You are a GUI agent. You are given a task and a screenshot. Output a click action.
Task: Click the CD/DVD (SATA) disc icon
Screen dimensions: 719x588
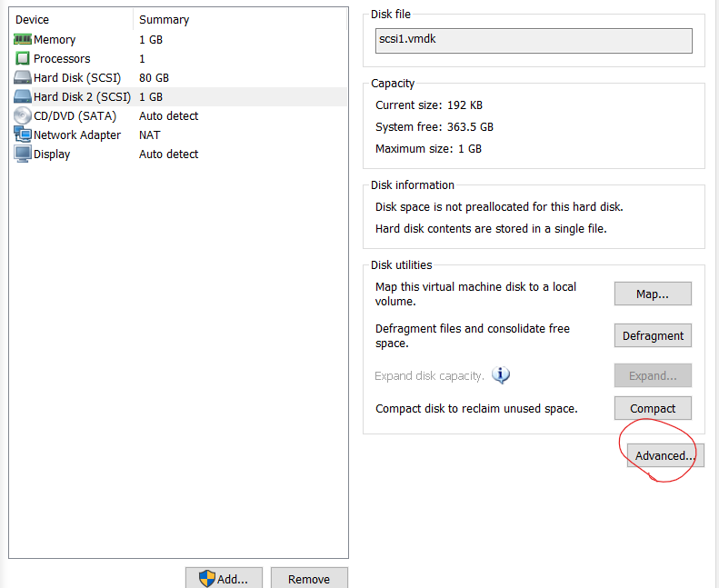point(23,116)
